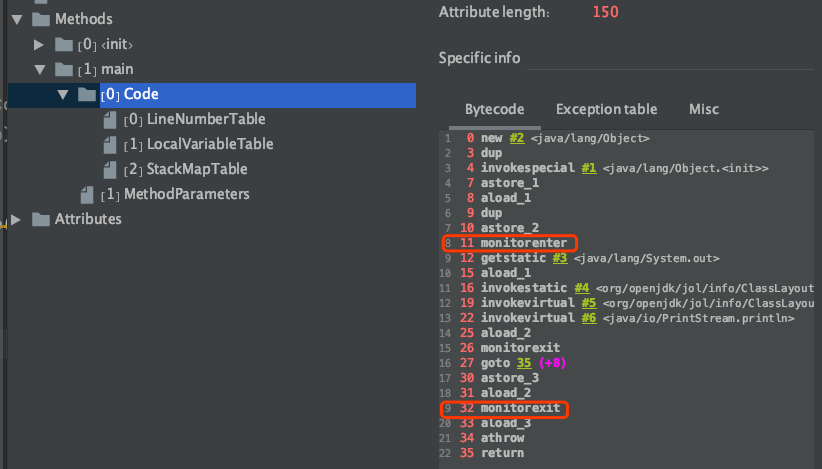Screen dimensions: 822x469
Task: Open the Misc tab
Action: click(x=703, y=109)
